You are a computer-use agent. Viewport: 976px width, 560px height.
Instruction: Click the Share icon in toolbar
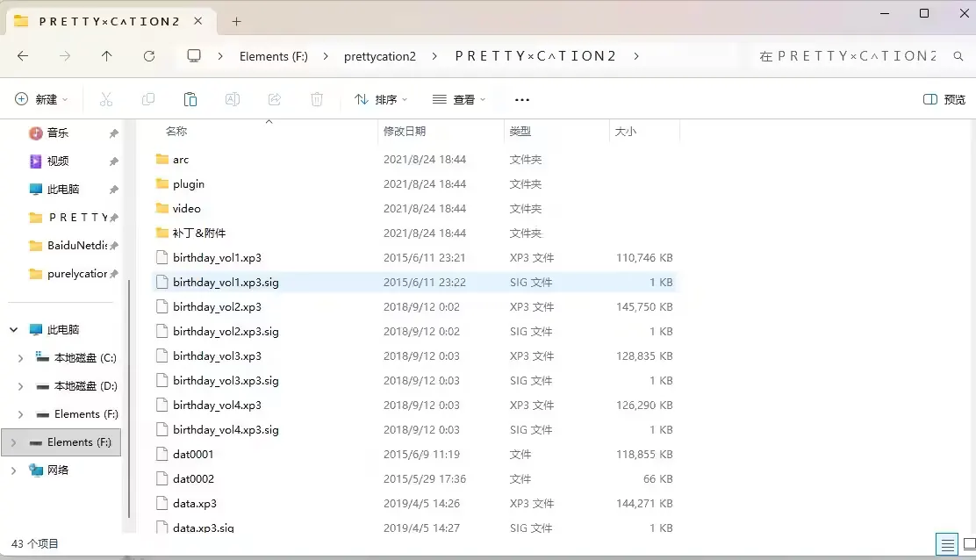pyautogui.click(x=275, y=99)
